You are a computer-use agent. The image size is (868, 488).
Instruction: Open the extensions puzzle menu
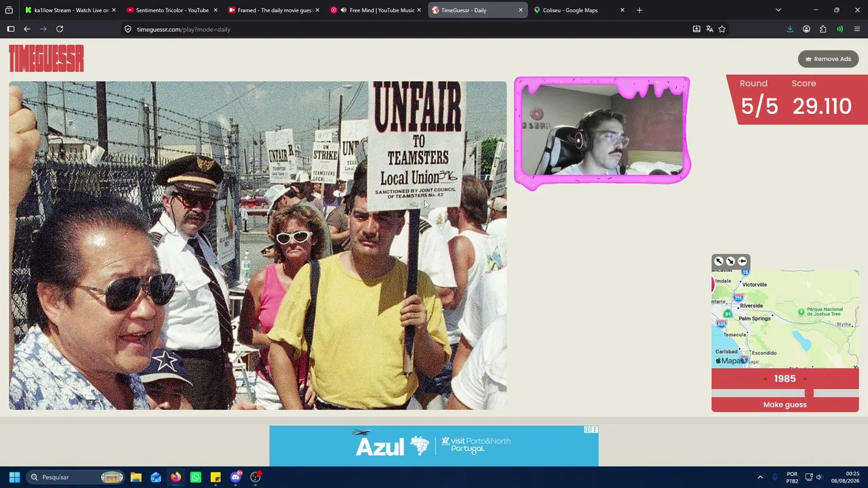pyautogui.click(x=823, y=29)
